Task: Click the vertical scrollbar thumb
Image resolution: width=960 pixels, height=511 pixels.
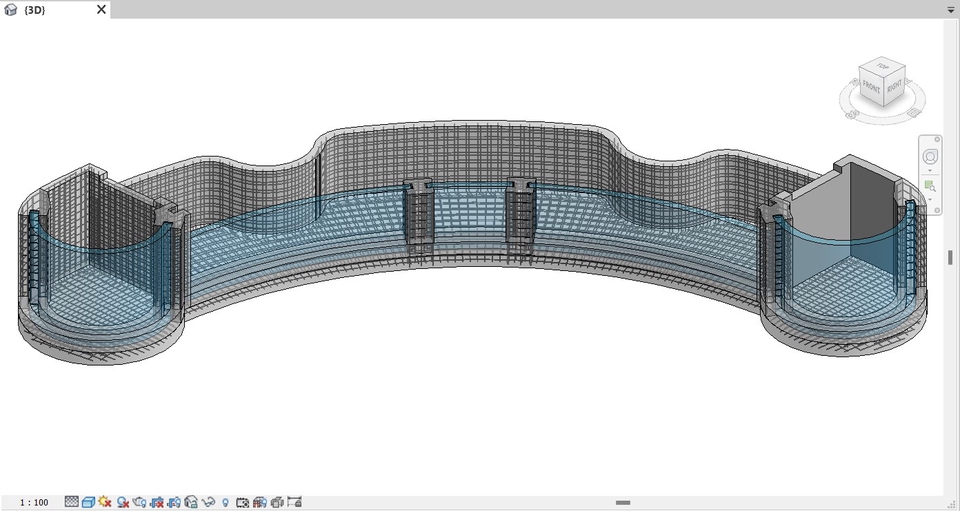Action: [x=951, y=258]
